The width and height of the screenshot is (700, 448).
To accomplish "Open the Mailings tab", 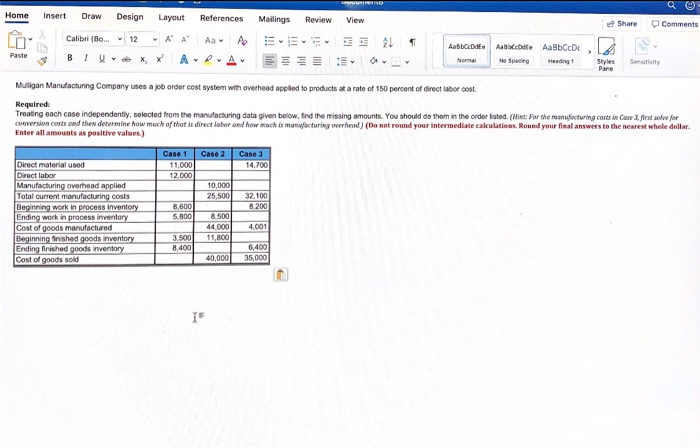I will point(274,19).
